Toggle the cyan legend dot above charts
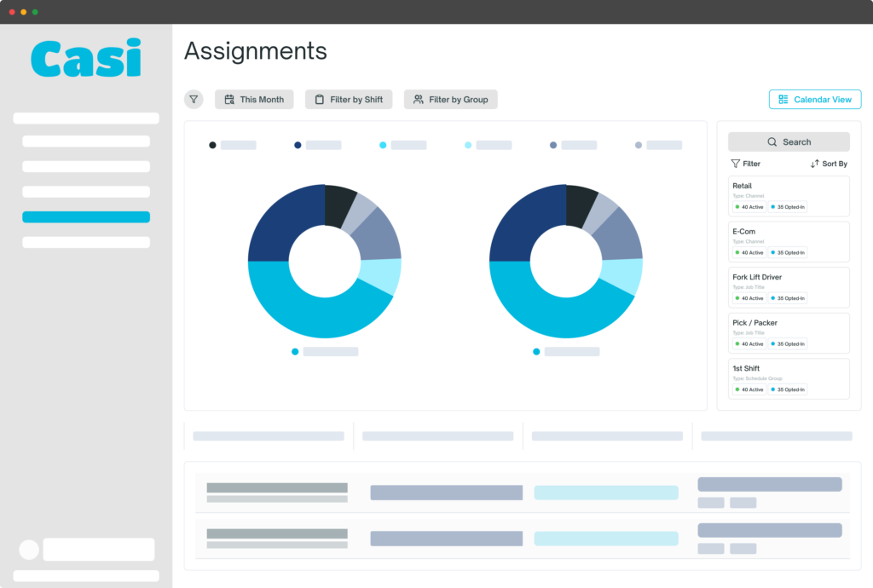Screen dimensions: 873x588 coord(383,146)
